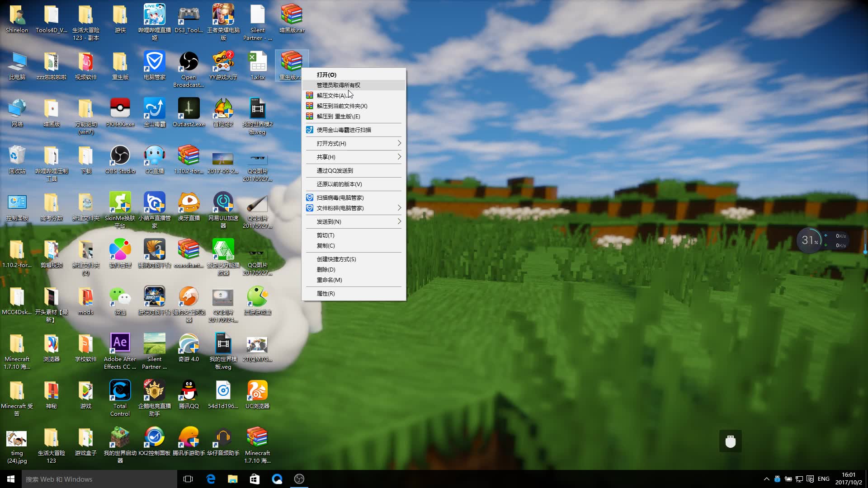868x488 pixels.
Task: Open the Start menu
Action: pos(11,479)
